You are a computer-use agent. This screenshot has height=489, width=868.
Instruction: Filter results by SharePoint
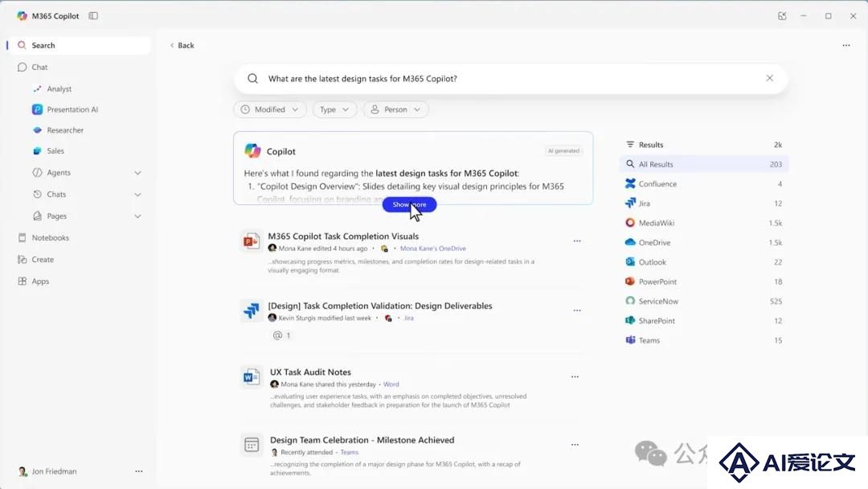[x=704, y=321]
